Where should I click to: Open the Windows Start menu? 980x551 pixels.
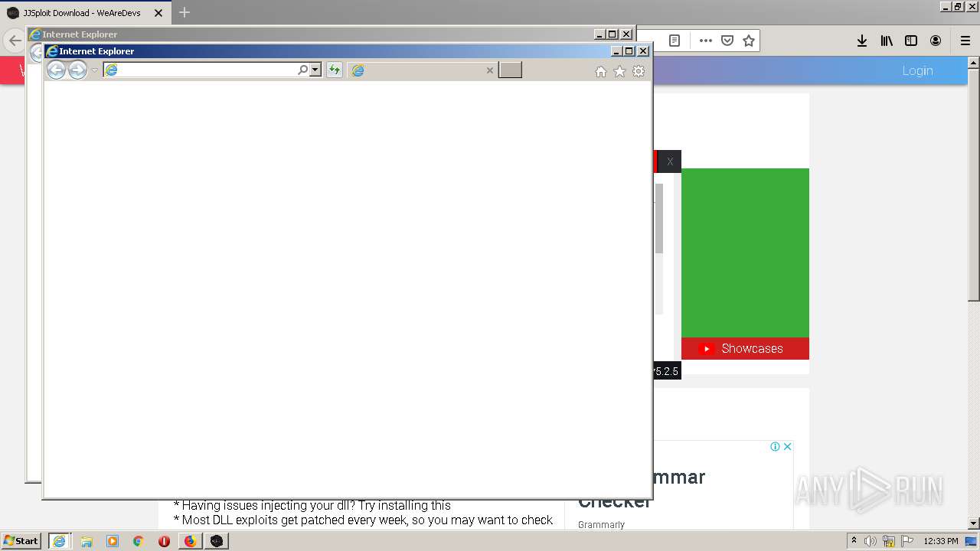point(21,540)
